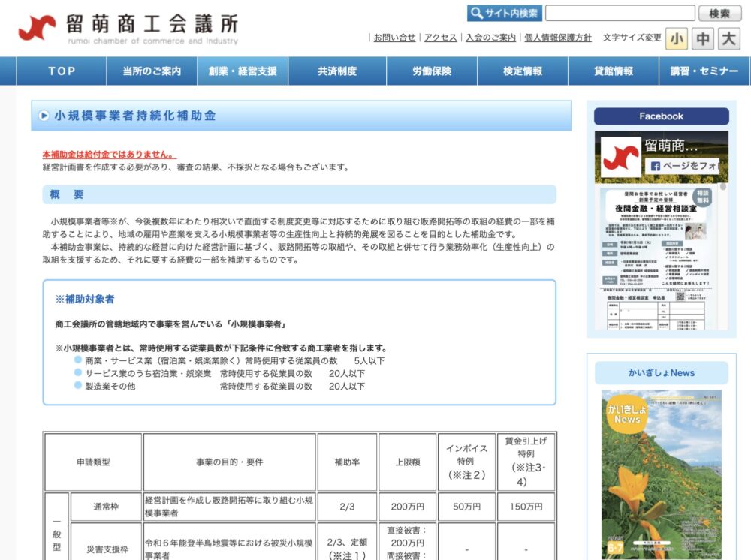This screenshot has height=560, width=751.
Task: Open the TOP menu item
Action: click(62, 71)
